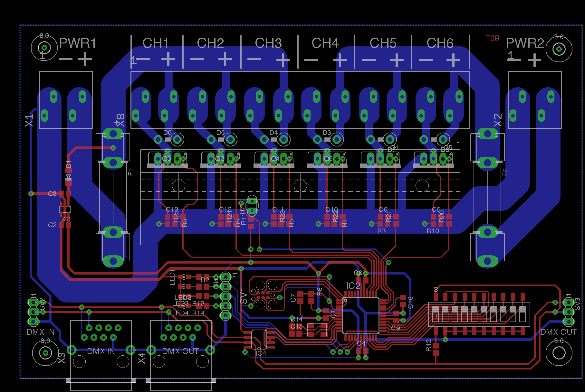Click the C5 capacitor label
Screen dimensions: 585x392
tap(436, 210)
